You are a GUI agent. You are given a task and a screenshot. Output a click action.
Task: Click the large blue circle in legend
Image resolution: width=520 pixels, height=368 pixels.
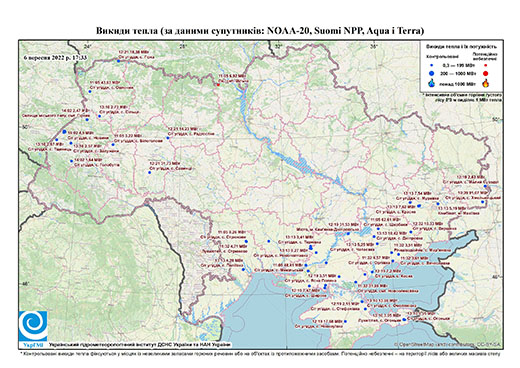click(432, 73)
